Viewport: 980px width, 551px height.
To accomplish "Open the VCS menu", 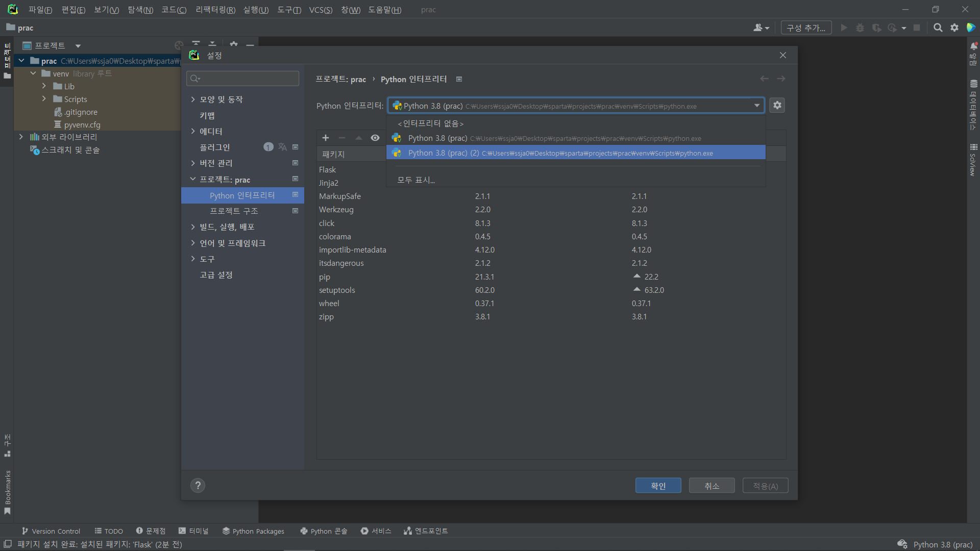I will [321, 10].
